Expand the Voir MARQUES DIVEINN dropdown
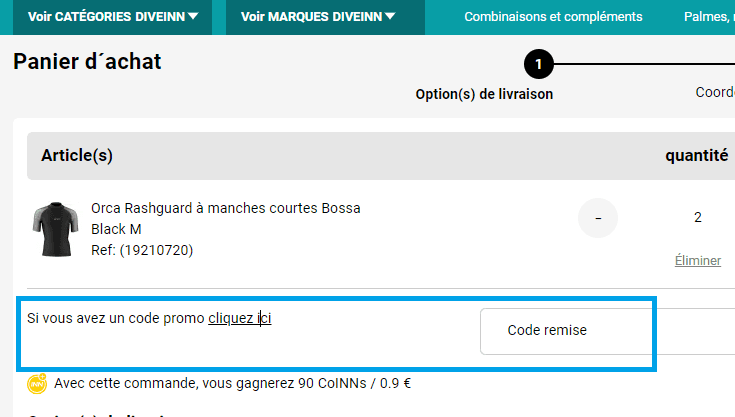 [x=319, y=16]
